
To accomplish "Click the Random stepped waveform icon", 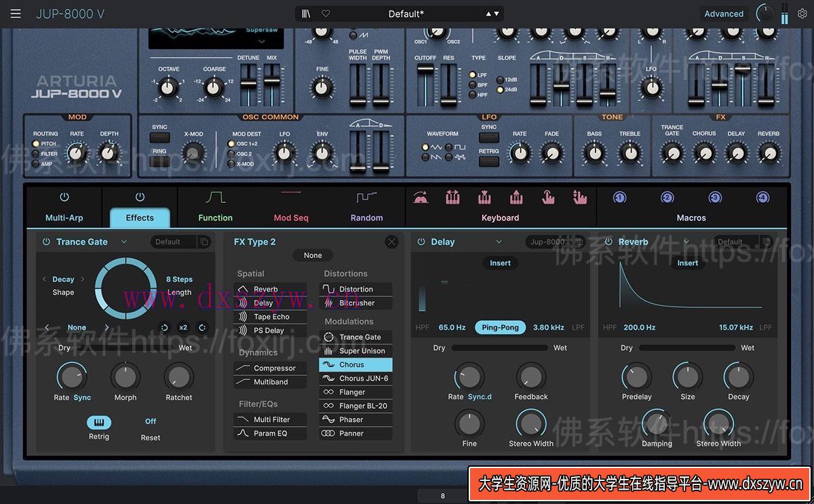I will point(367,197).
